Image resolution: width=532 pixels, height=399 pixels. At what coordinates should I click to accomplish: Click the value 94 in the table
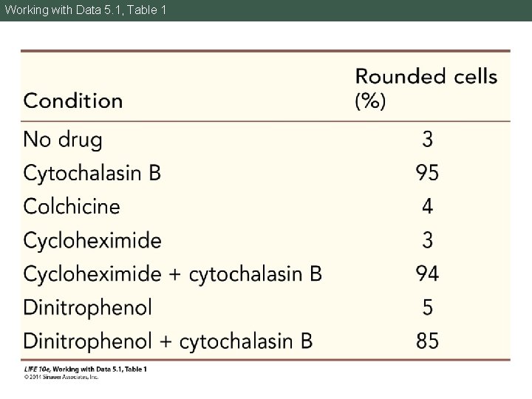[x=427, y=274]
